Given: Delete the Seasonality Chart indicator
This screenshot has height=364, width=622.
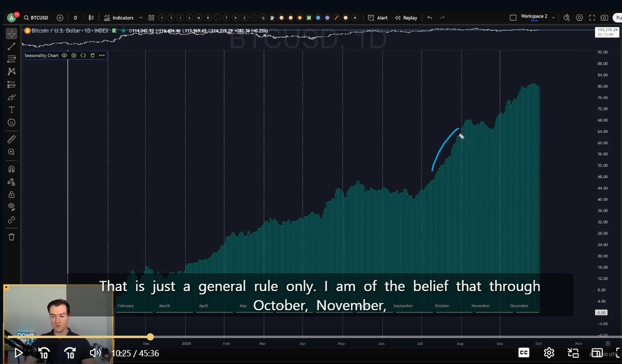Looking at the screenshot, I should (x=92, y=55).
